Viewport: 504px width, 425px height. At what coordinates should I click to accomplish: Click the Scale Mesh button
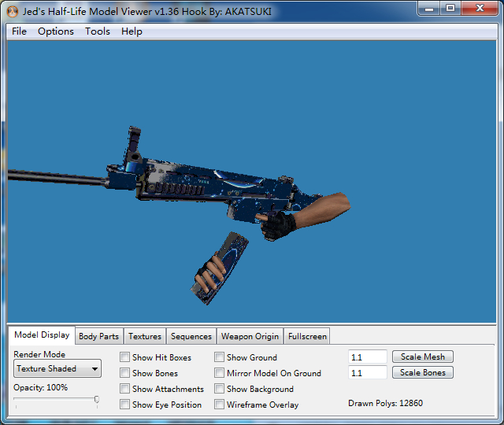[423, 357]
